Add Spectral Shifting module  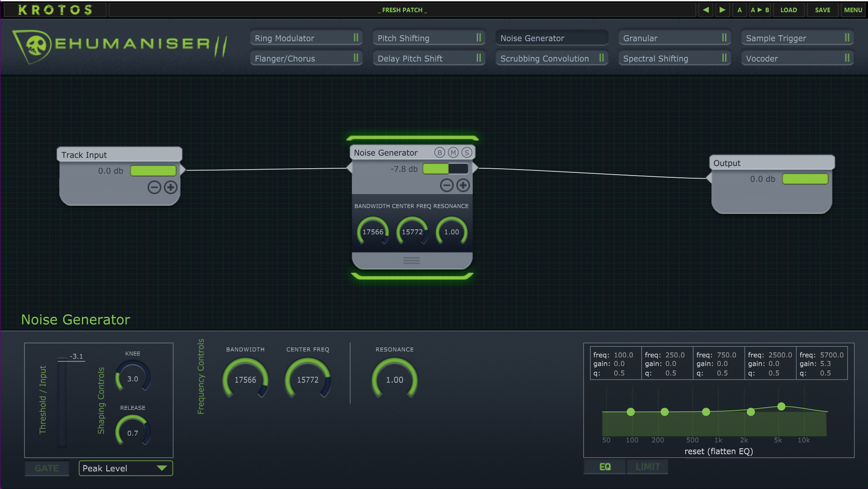674,58
